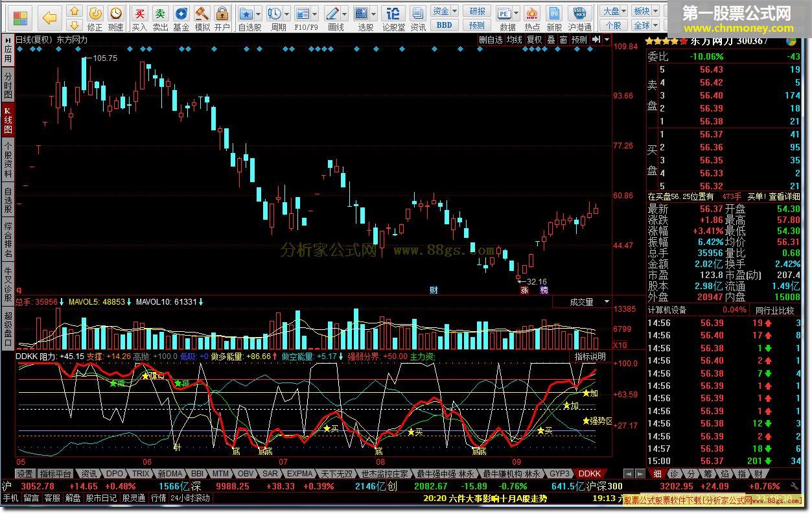Open the 热点 hot spots icon
This screenshot has height=514, width=812.
pyautogui.click(x=531, y=18)
